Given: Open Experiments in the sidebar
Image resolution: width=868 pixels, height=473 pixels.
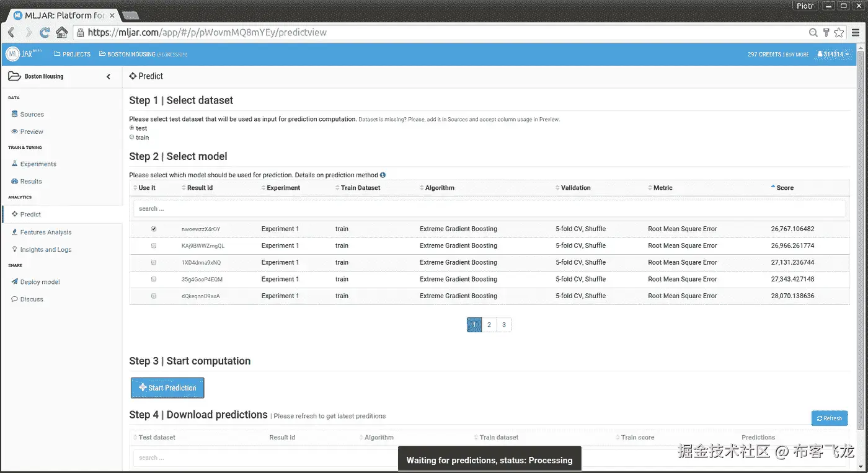Looking at the screenshot, I should [38, 164].
